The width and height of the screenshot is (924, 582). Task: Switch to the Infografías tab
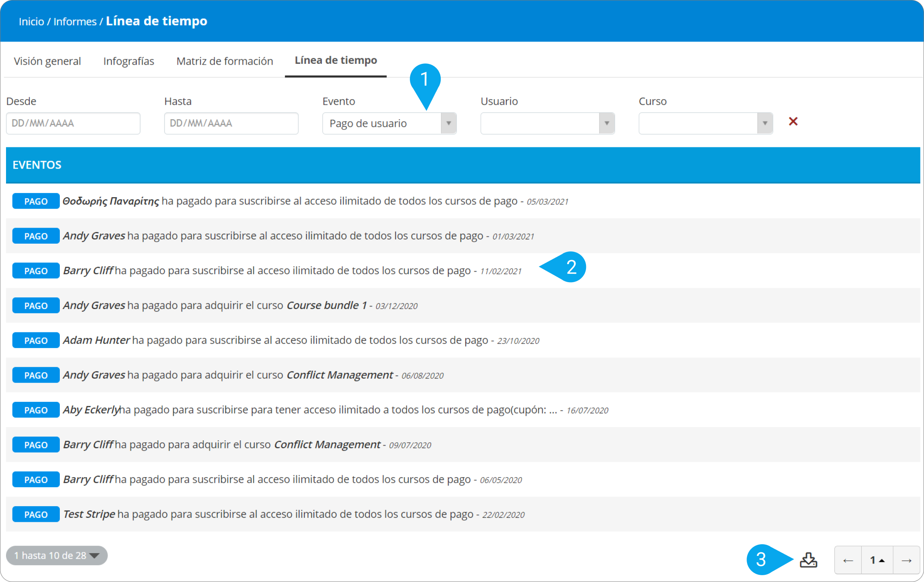point(128,61)
